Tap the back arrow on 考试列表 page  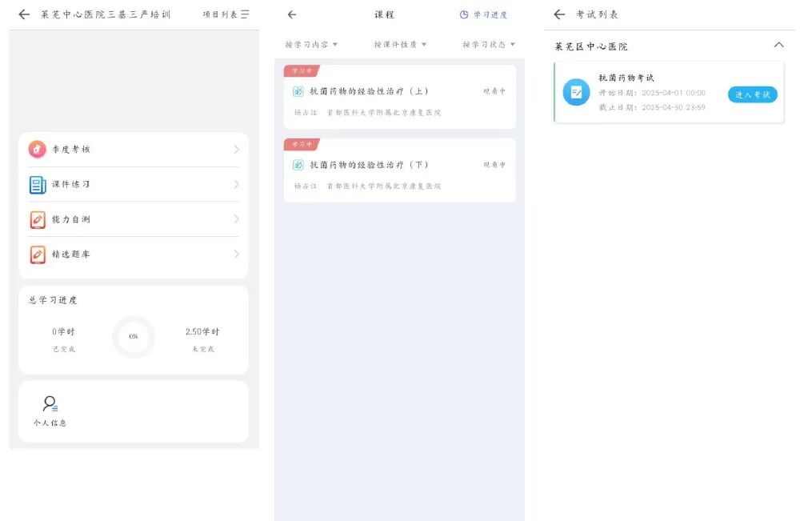click(x=558, y=14)
